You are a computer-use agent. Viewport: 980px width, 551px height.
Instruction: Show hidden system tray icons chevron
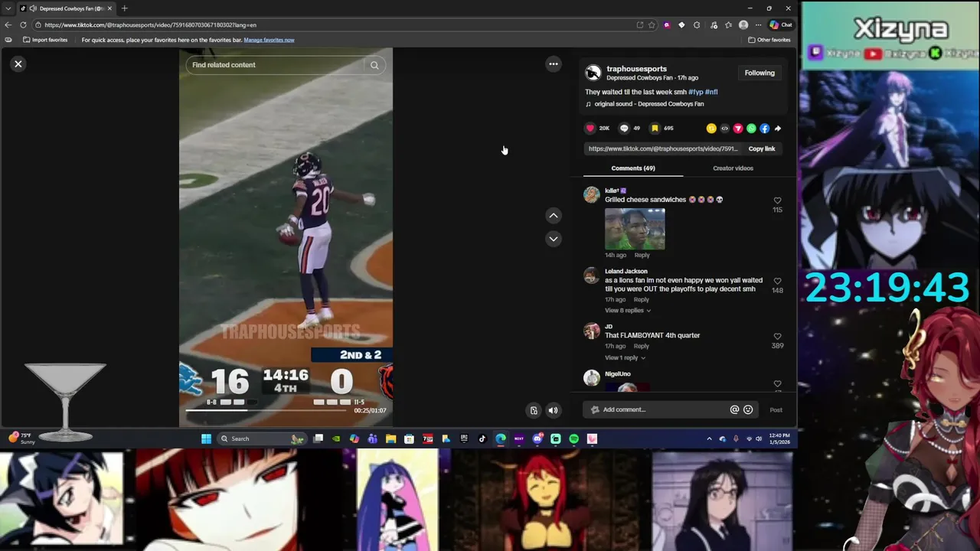click(709, 439)
